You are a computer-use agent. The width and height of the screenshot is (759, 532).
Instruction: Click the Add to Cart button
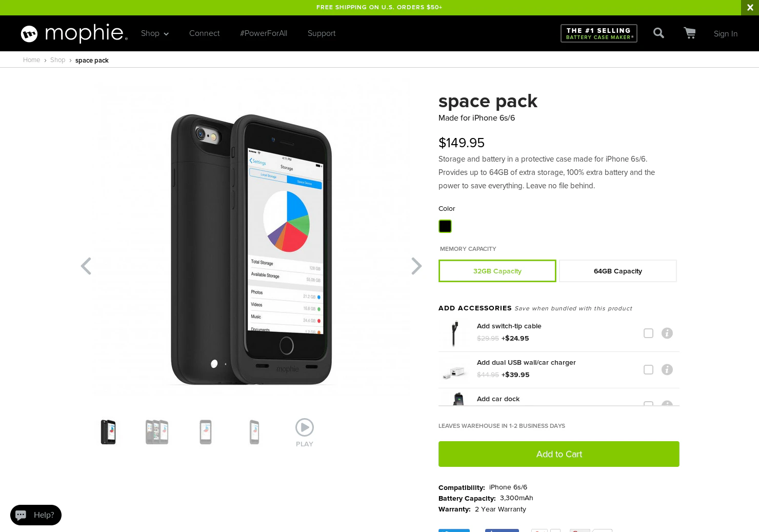[558, 454]
